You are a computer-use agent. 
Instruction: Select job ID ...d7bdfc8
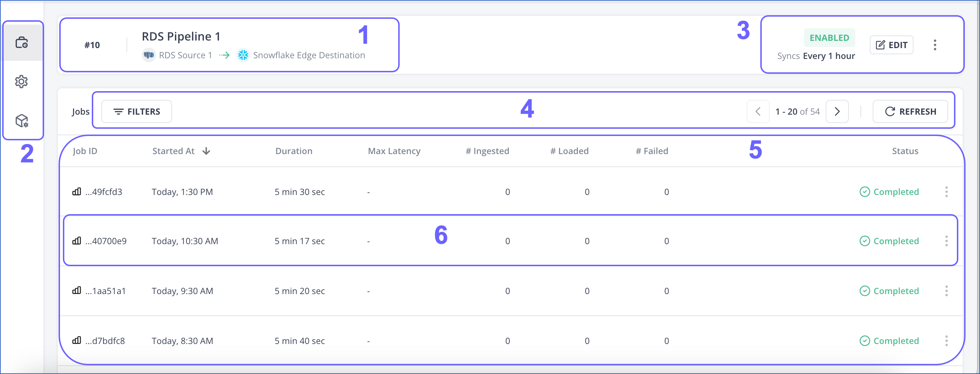pyautogui.click(x=105, y=340)
